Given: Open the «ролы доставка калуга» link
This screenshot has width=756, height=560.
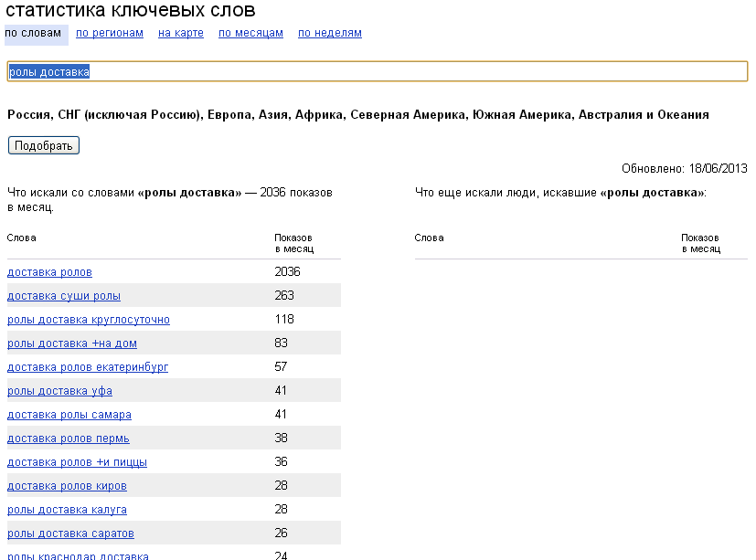Looking at the screenshot, I should [67, 510].
